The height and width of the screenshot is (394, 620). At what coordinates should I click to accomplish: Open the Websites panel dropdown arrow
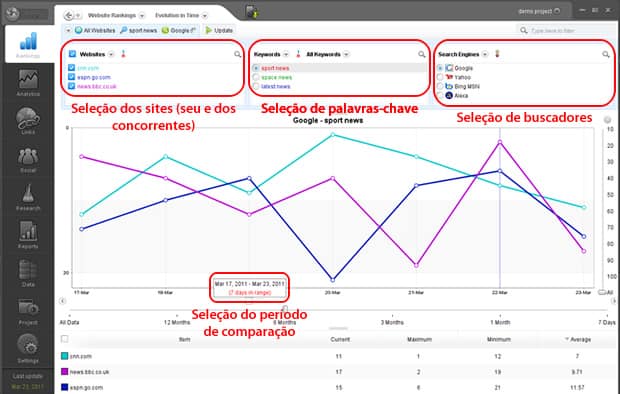(111, 54)
